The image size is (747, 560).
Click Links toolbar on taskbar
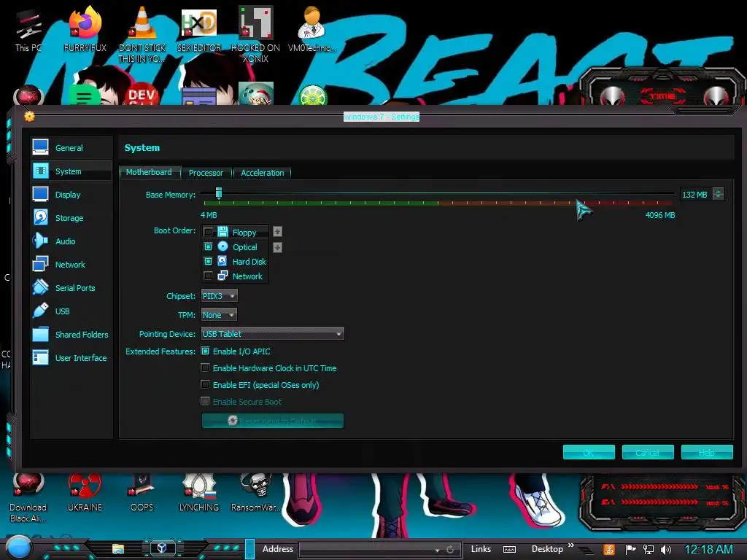481,549
